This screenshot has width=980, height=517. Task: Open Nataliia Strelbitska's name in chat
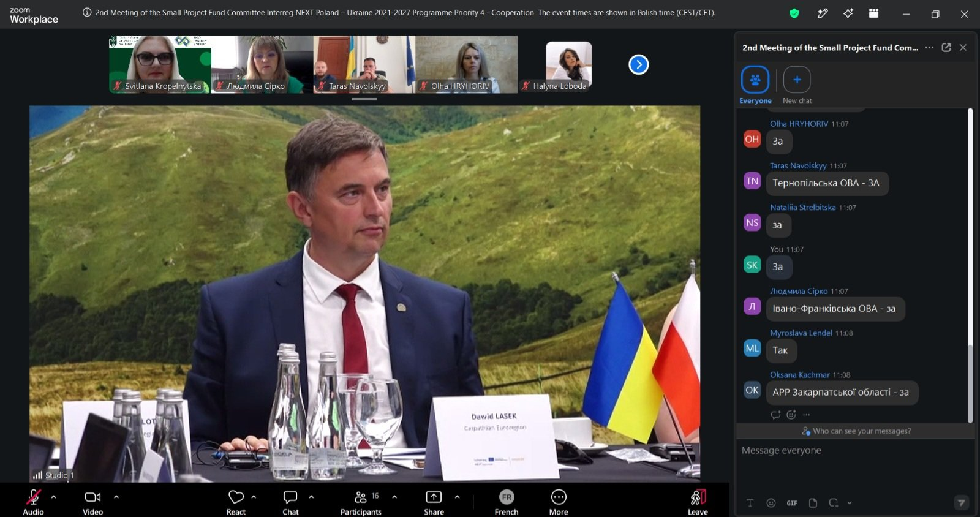pos(803,208)
